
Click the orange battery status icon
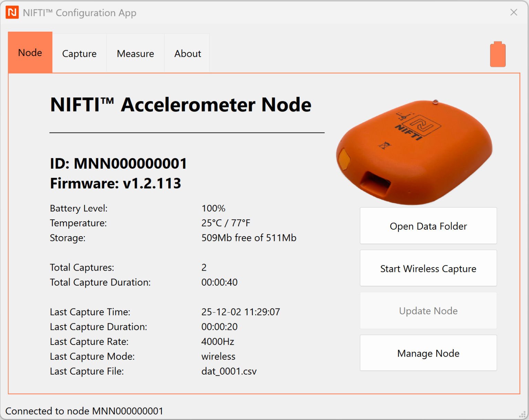[498, 54]
